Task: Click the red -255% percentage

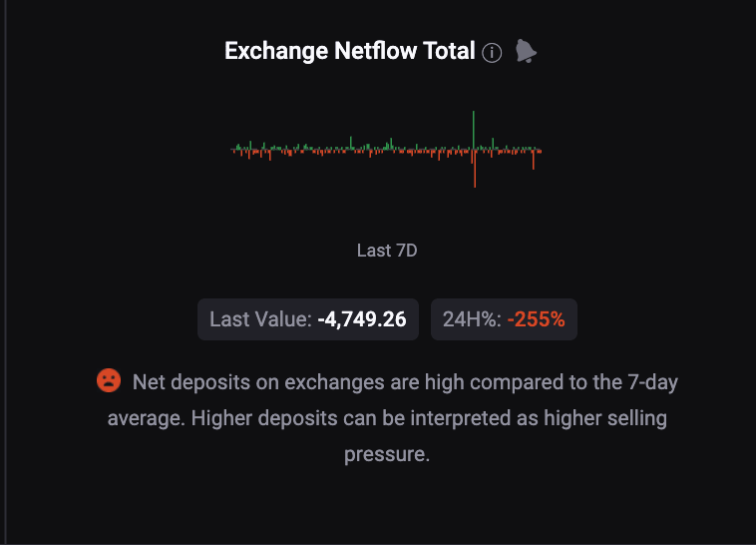Action: (x=536, y=319)
